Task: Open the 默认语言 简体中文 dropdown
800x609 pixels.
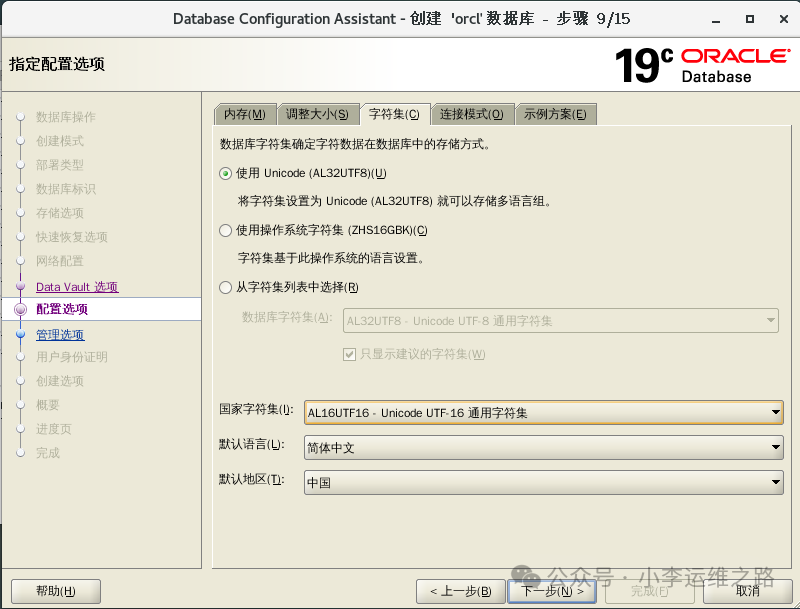Action: (544, 448)
